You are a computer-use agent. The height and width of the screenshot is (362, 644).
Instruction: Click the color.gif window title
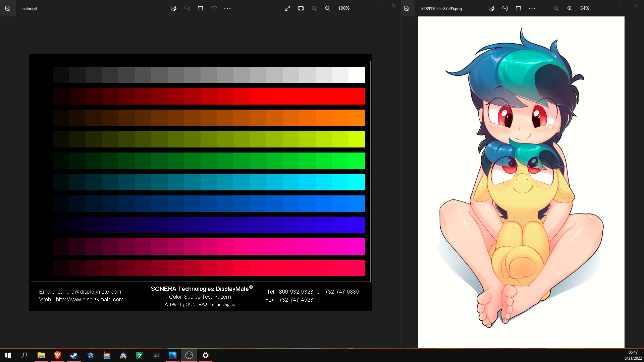click(x=30, y=9)
